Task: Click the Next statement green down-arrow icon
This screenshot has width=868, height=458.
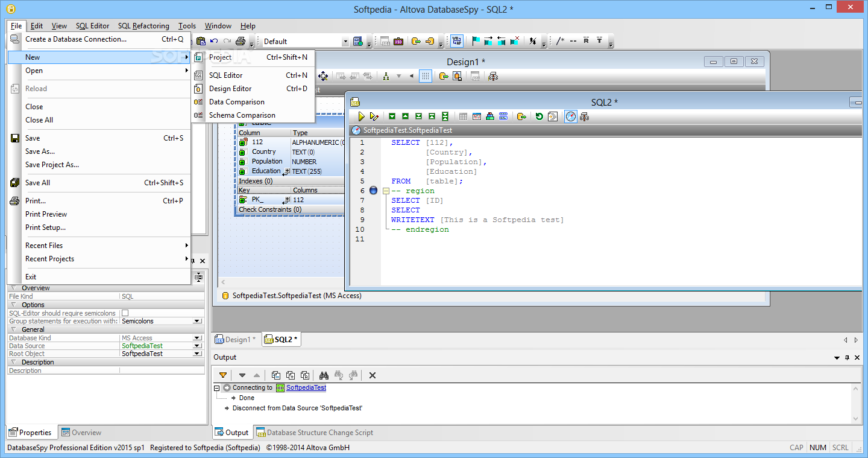Action: (392, 116)
